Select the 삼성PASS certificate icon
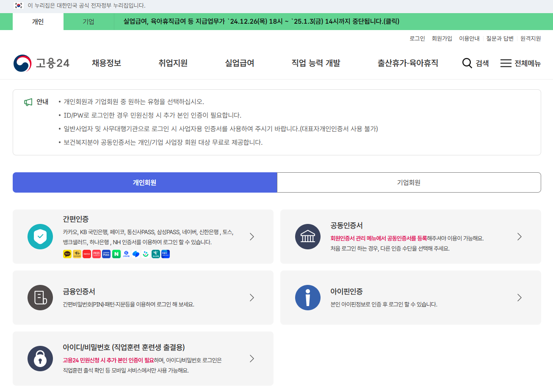Screen dimensions: 553x392 click(x=106, y=254)
